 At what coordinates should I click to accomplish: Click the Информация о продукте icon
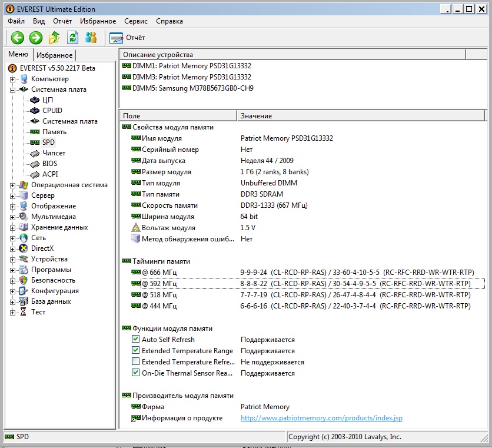pyautogui.click(x=135, y=418)
